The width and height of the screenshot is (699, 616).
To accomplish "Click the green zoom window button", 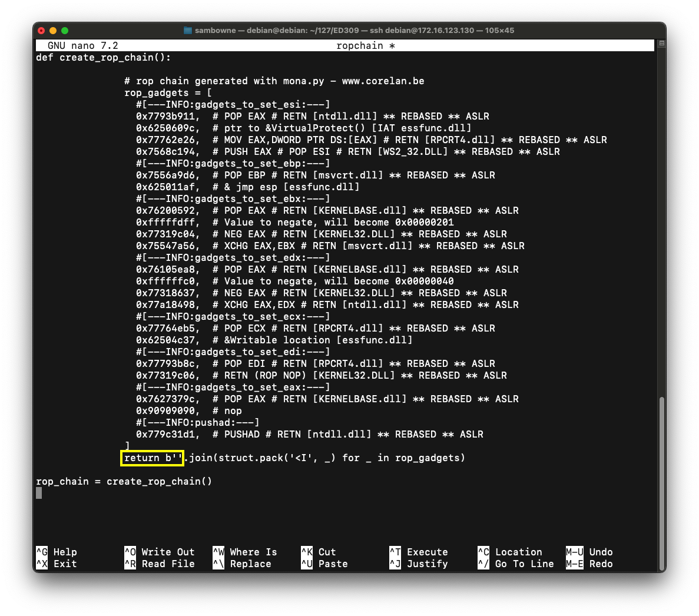I will 65,31.
